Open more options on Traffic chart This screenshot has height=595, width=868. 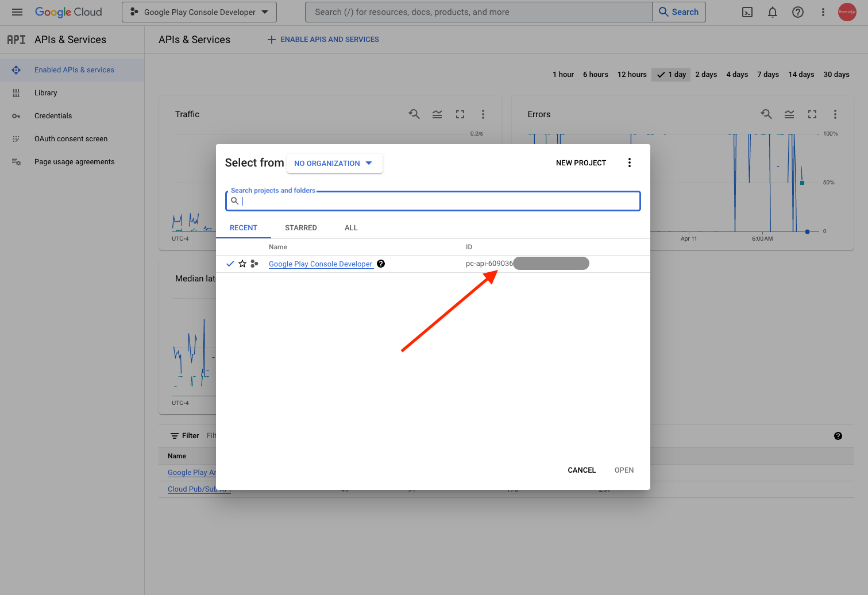(483, 114)
